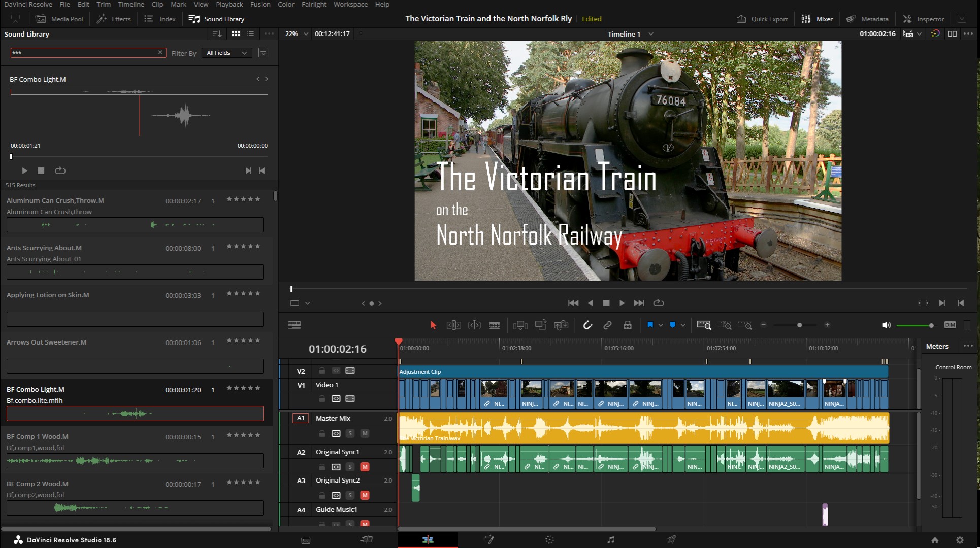980x548 pixels.
Task: Click the Insert Clip icon
Action: pos(520,325)
